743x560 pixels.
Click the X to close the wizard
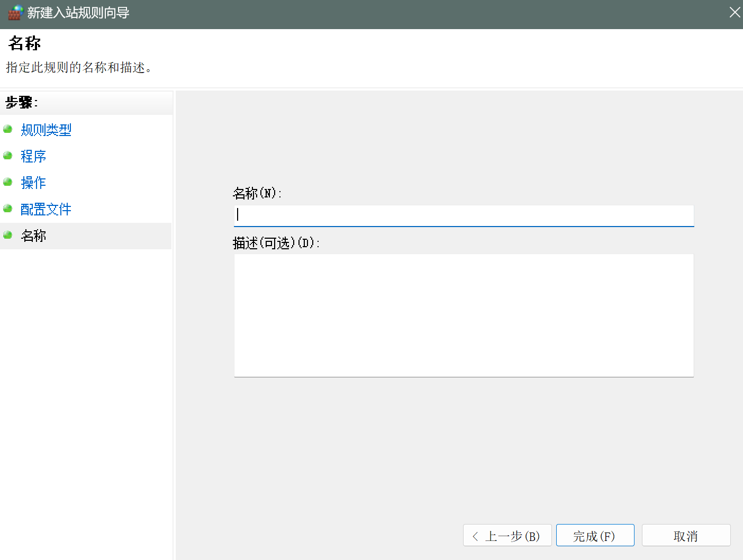click(735, 12)
